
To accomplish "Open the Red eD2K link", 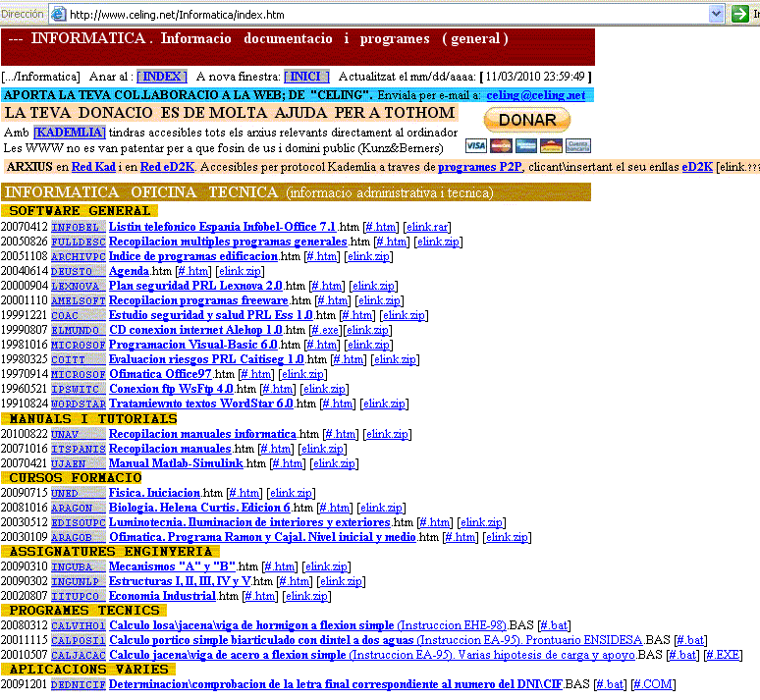I will pos(167,167).
